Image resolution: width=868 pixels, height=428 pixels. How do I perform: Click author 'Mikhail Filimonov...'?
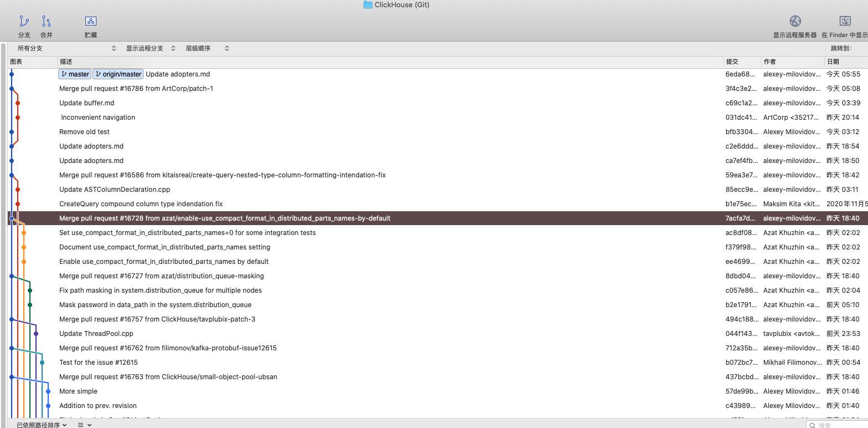(x=793, y=363)
